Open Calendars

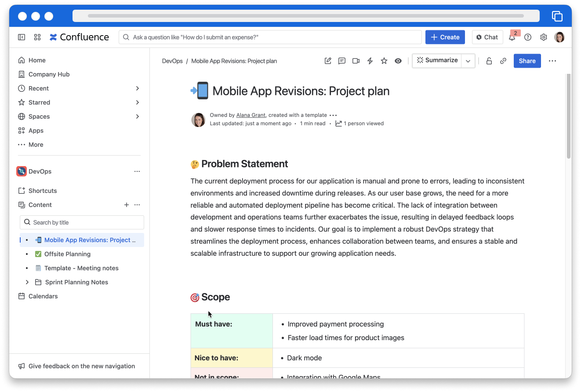[x=43, y=296]
